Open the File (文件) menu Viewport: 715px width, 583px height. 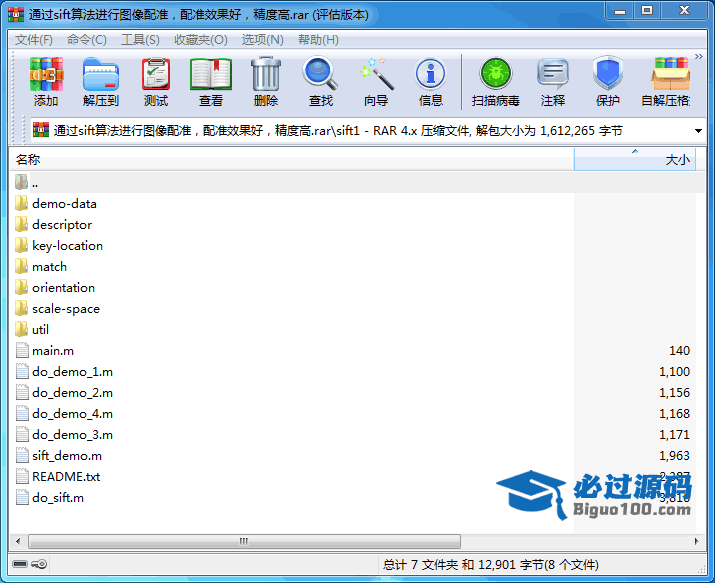point(34,40)
